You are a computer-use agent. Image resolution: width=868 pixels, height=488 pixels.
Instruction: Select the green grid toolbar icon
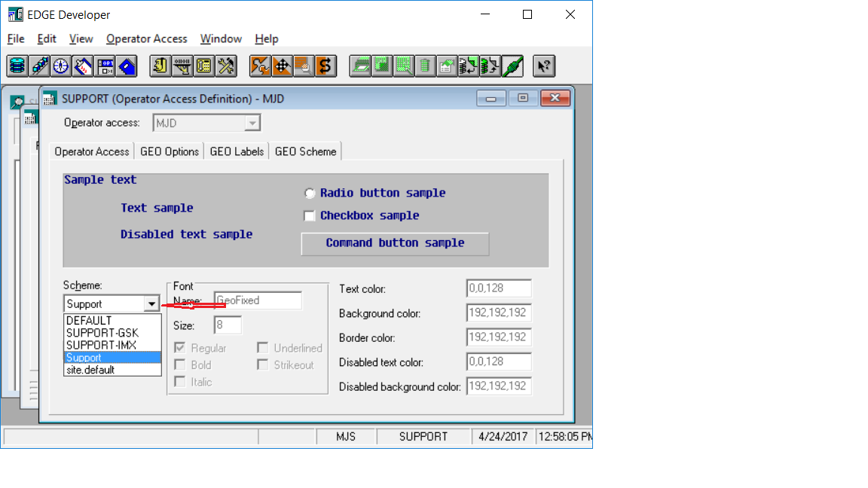click(382, 66)
